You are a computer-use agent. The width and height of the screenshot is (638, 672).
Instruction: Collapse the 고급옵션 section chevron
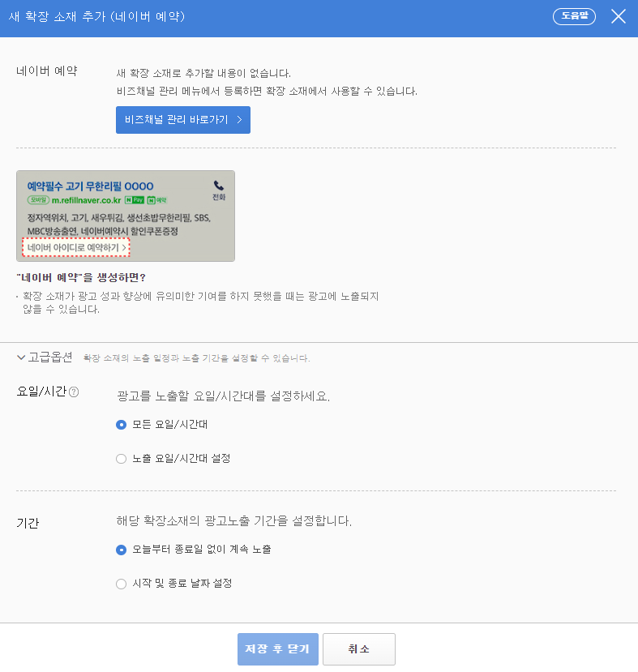pos(21,357)
